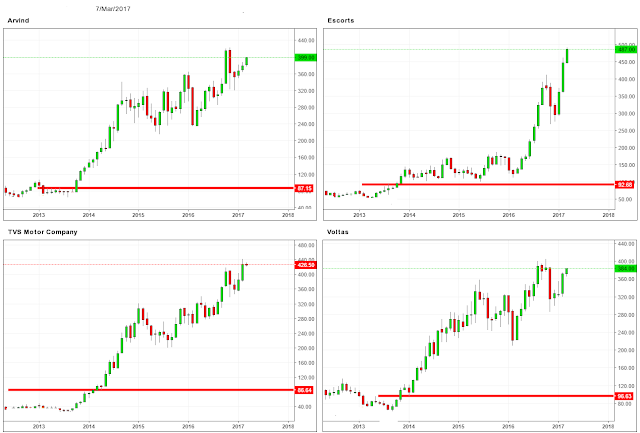Click the 2014 year label under TVS chart
This screenshot has height=433, width=640.
point(89,426)
